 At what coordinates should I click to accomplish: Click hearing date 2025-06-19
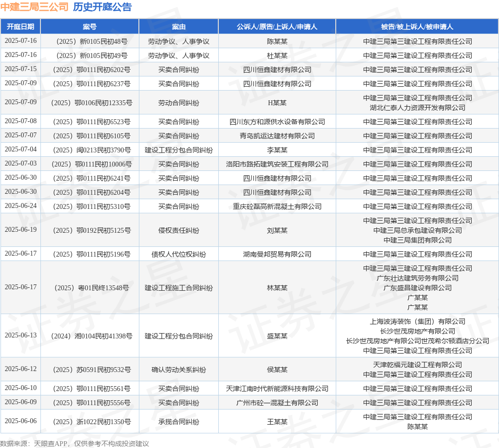click(x=20, y=229)
